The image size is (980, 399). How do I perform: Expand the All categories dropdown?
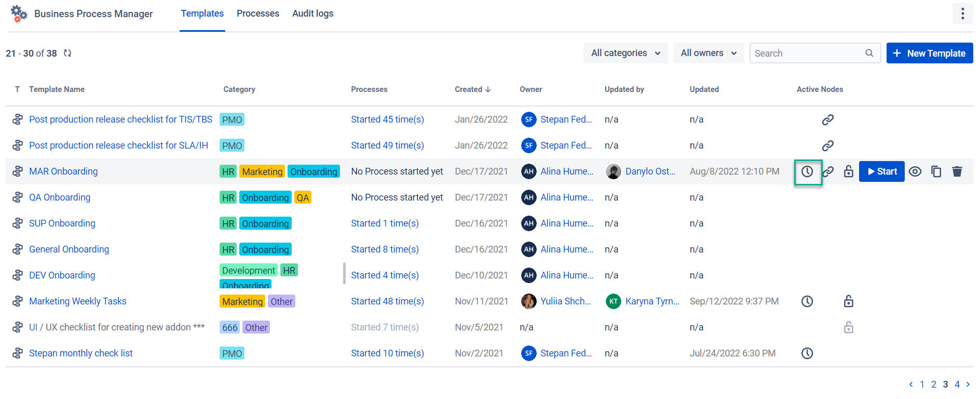[x=625, y=54]
